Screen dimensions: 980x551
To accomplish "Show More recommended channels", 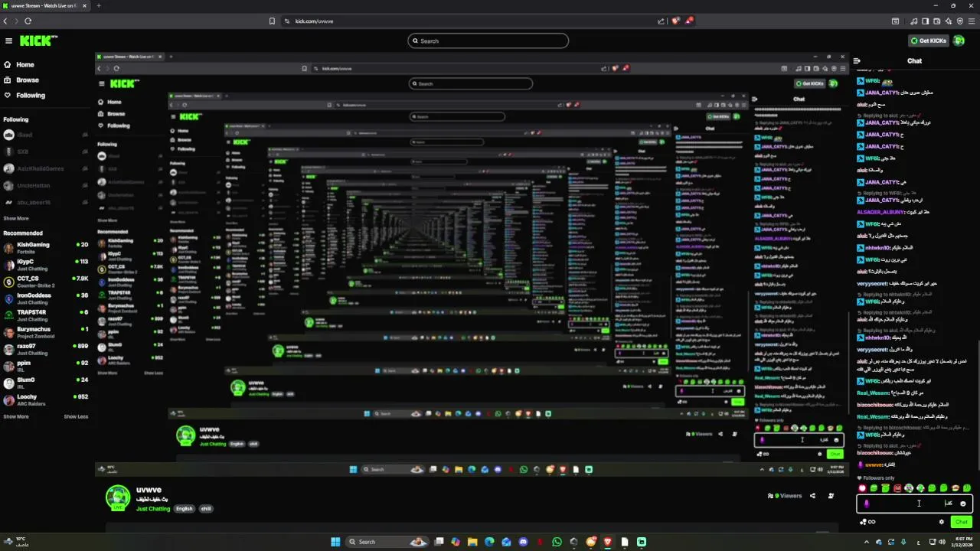I will pyautogui.click(x=16, y=416).
